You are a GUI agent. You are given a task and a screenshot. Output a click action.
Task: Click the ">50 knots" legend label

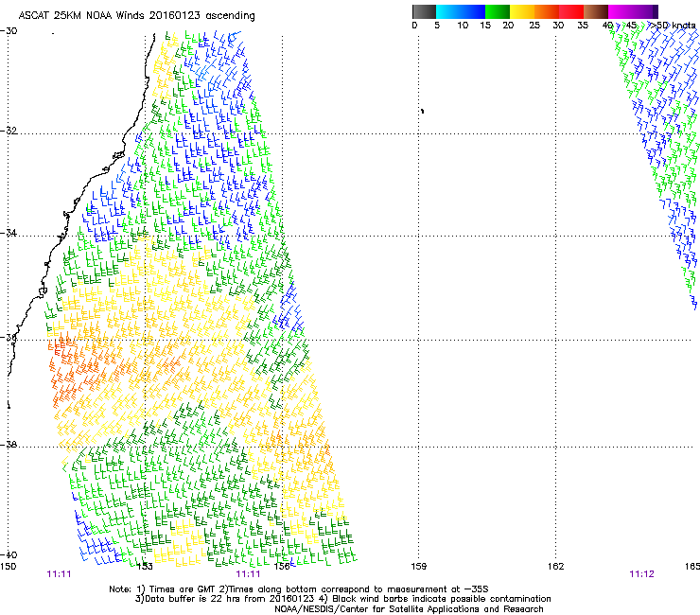[x=673, y=26]
